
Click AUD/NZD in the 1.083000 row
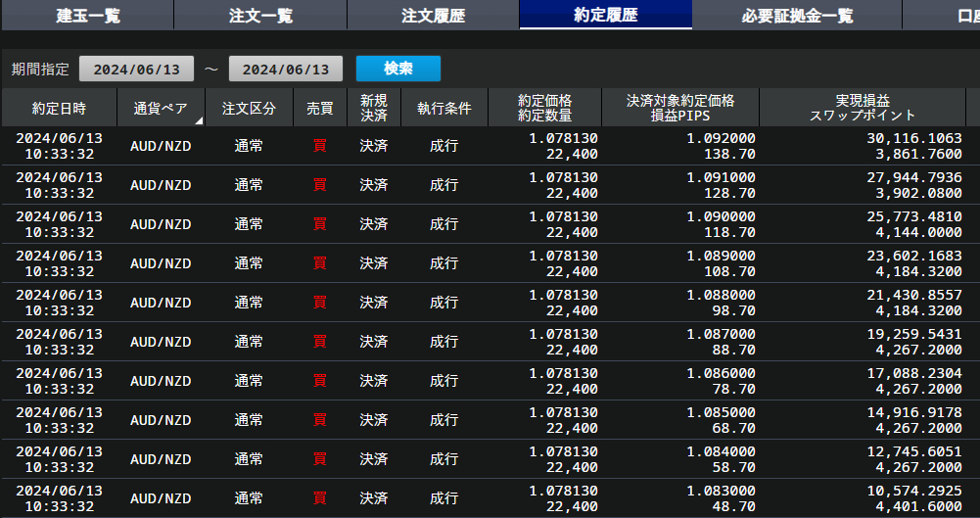click(x=161, y=498)
